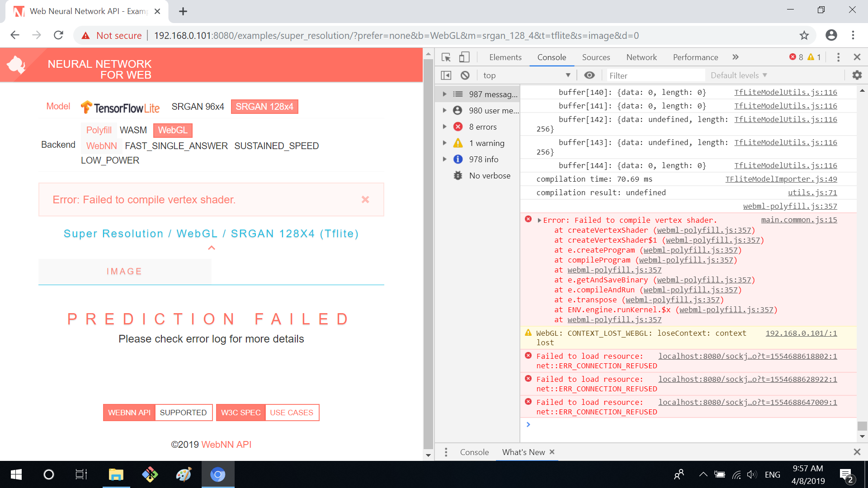
Task: Click the console Filter input field
Action: (x=656, y=75)
